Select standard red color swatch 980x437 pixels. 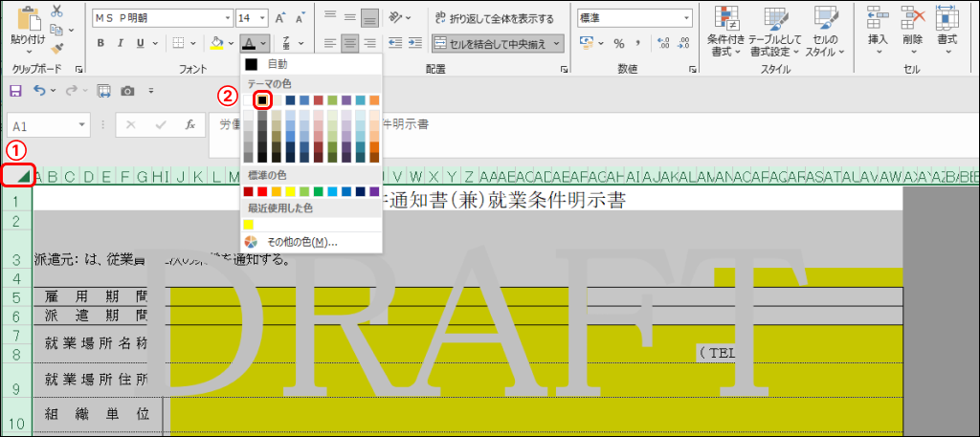coord(262,191)
